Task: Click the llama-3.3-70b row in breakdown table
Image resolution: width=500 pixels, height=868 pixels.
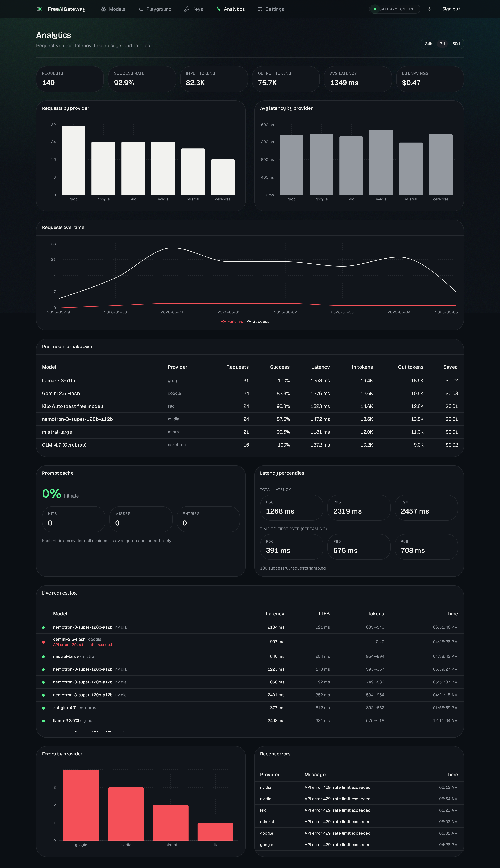Action: point(250,381)
